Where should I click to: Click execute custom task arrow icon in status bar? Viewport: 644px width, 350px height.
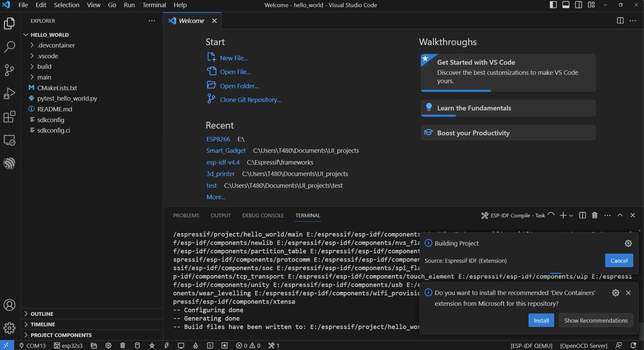click(225, 345)
